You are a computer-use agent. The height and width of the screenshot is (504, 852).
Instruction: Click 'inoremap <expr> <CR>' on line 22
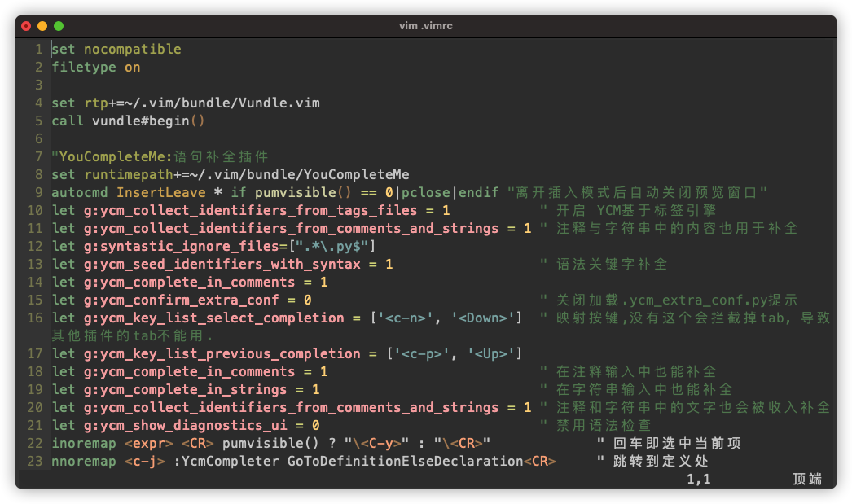133,443
